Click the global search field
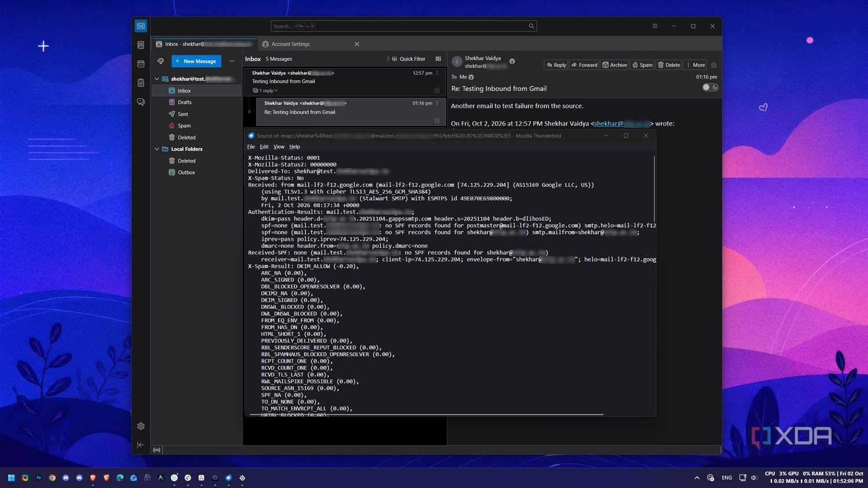 point(403,26)
